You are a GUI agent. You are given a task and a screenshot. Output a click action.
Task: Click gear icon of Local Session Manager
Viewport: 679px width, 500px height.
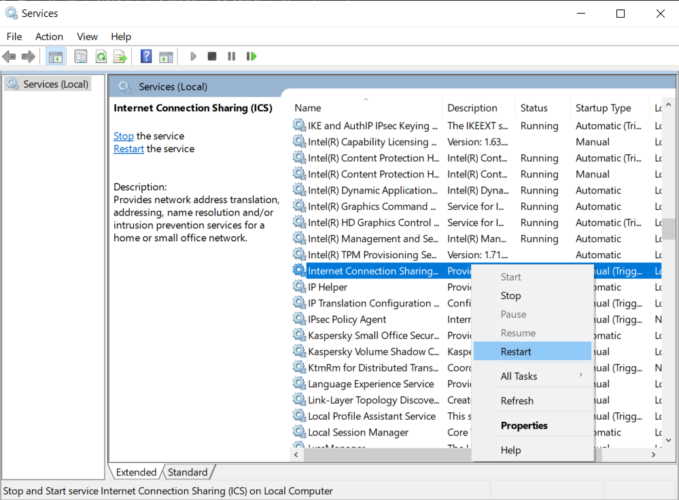pyautogui.click(x=299, y=432)
